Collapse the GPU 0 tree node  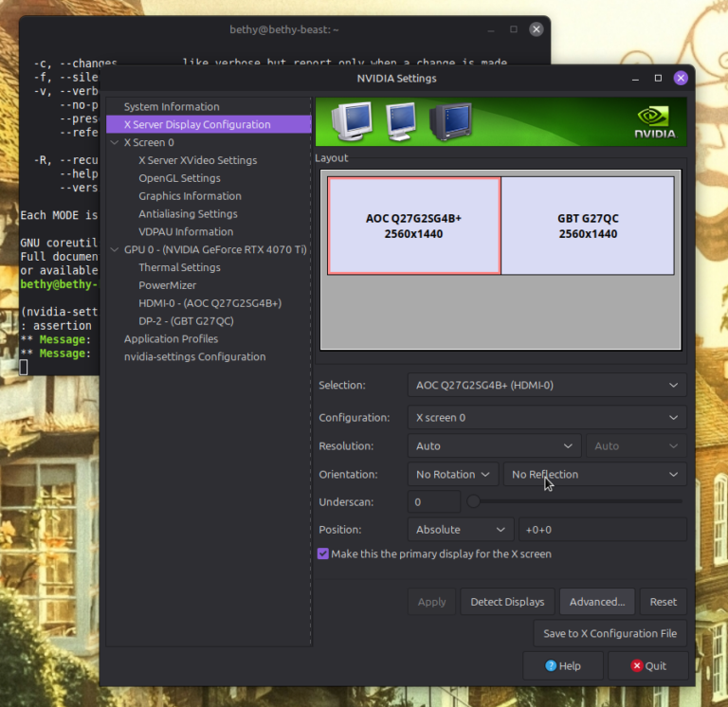coord(114,250)
